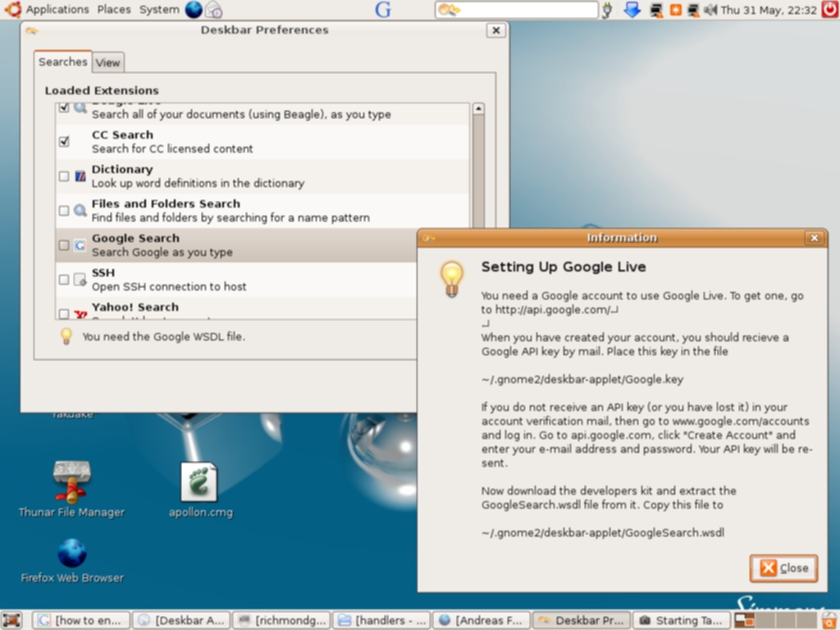The image size is (840, 630).
Task: Click the deskbar search entry field
Action: pos(517,10)
